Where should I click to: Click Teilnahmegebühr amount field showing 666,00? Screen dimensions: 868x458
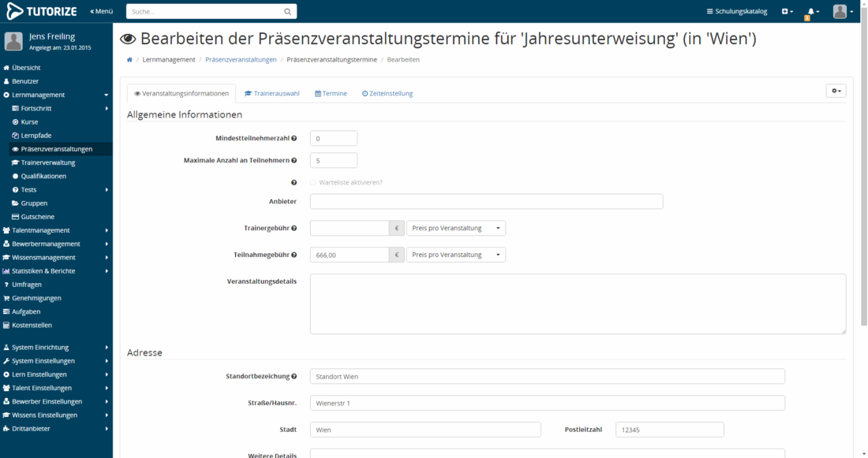click(350, 255)
